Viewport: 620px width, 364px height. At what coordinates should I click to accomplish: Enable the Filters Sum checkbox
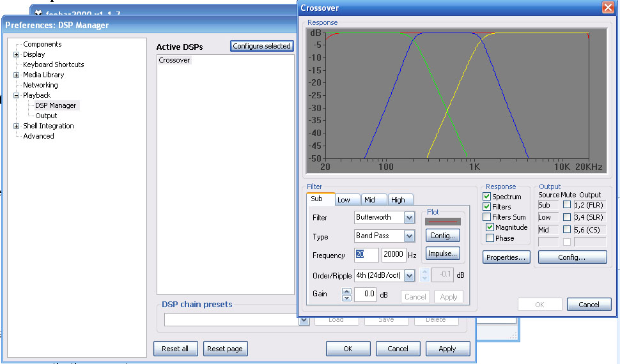click(487, 217)
